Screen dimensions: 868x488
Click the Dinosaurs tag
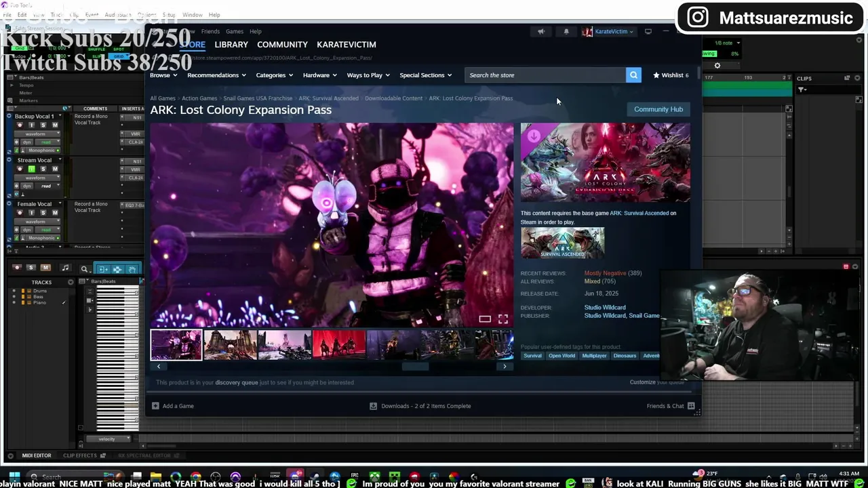click(625, 356)
